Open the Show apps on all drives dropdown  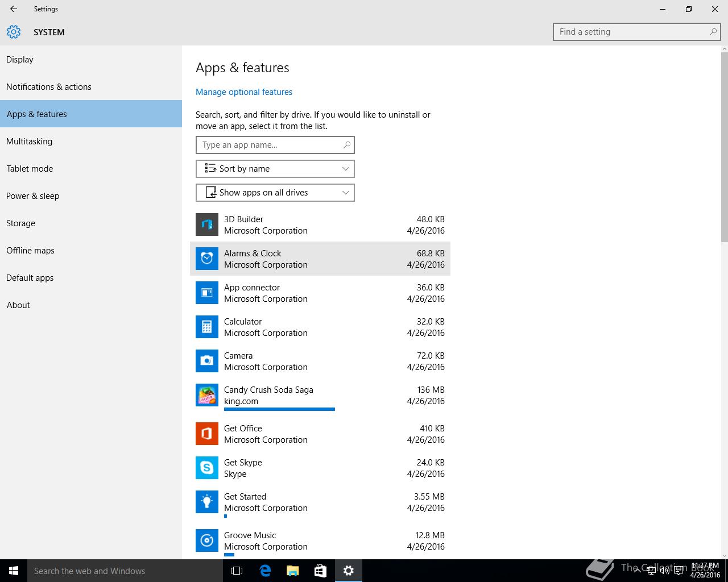point(275,193)
